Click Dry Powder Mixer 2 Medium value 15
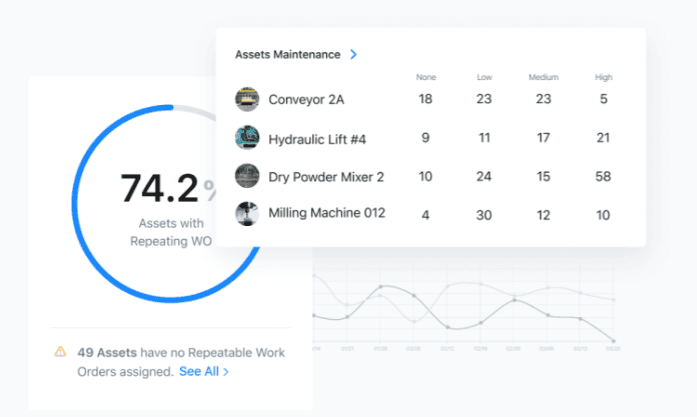 click(x=543, y=176)
